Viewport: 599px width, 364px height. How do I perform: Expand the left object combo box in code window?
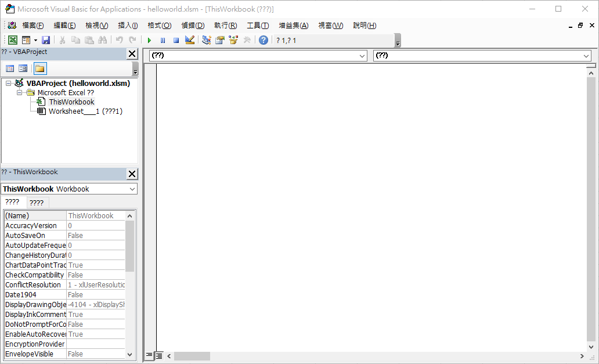[x=362, y=56]
